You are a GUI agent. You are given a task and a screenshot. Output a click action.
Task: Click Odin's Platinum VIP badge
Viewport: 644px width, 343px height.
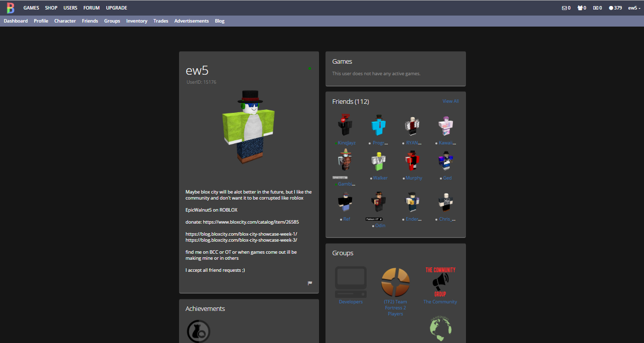pyautogui.click(x=374, y=219)
